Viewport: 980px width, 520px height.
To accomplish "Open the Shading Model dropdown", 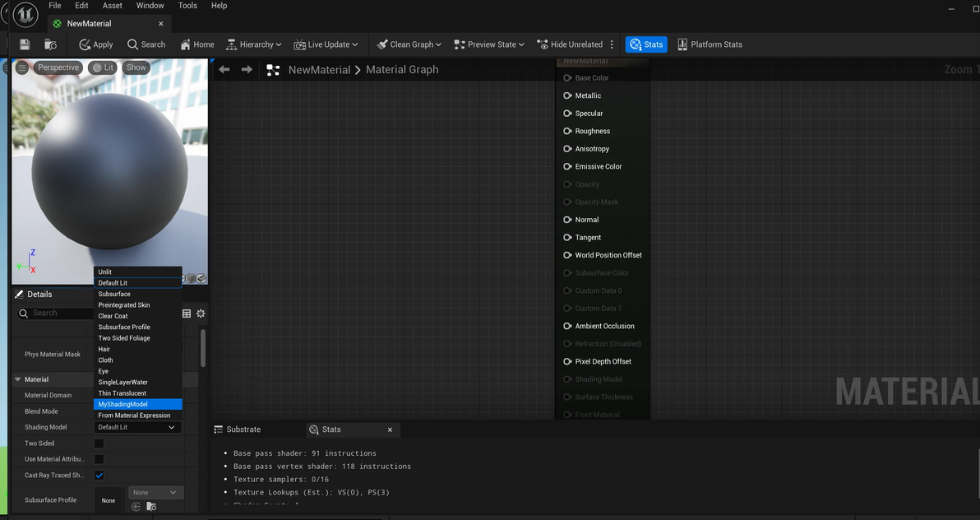I will [137, 427].
